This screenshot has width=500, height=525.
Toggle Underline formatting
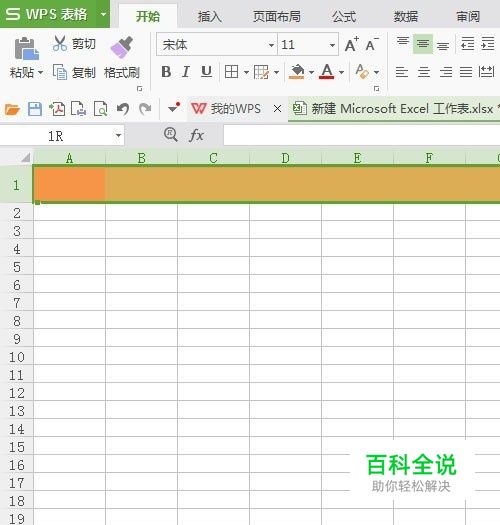coord(206,72)
